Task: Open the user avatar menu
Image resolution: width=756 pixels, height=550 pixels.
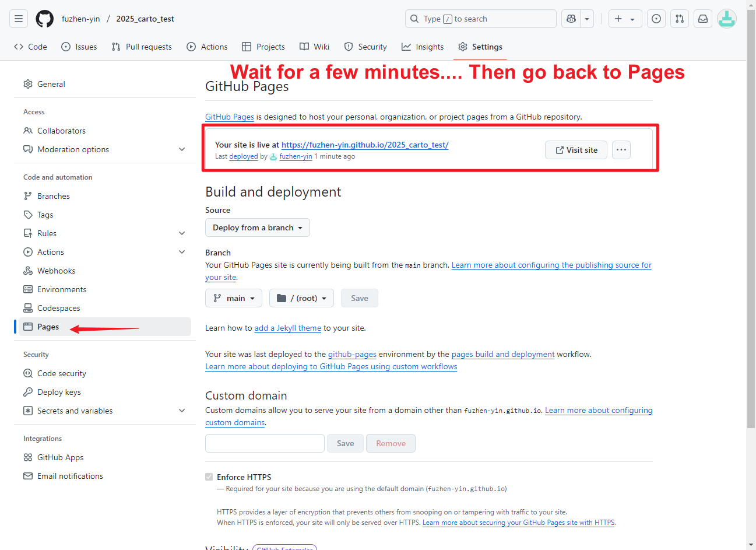Action: (726, 19)
